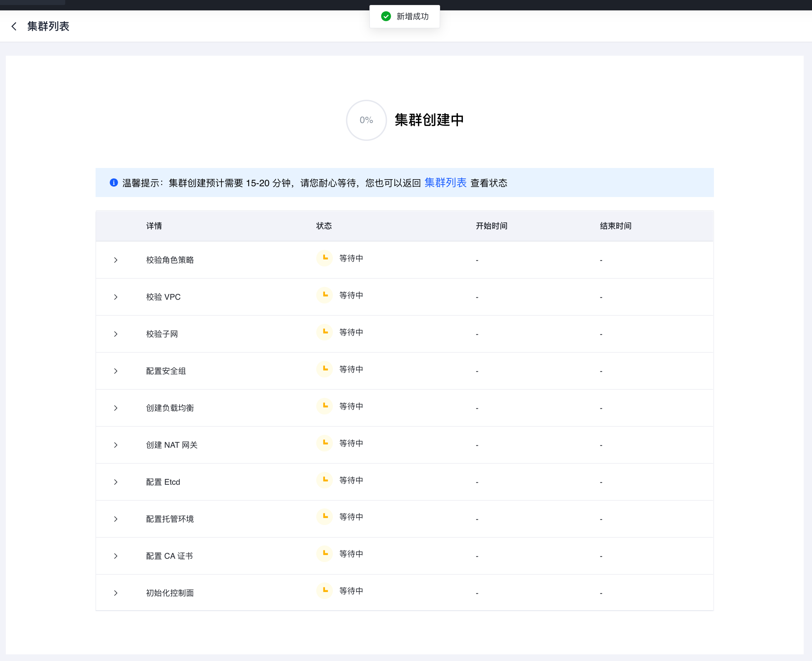
Task: Click the 新增成功 toast notification
Action: [412, 17]
